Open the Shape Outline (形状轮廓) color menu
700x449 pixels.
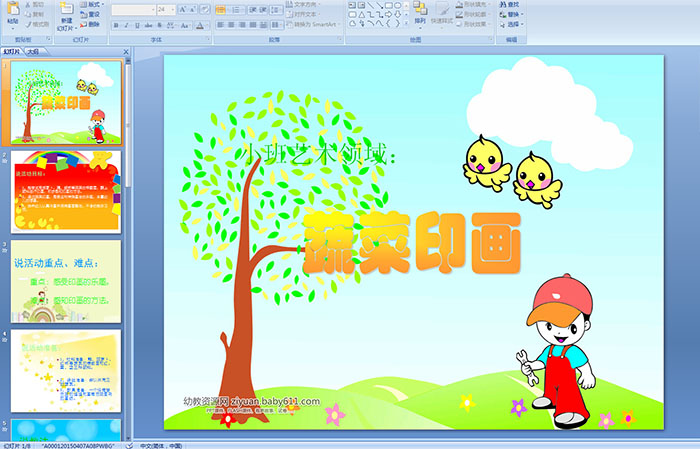point(473,14)
